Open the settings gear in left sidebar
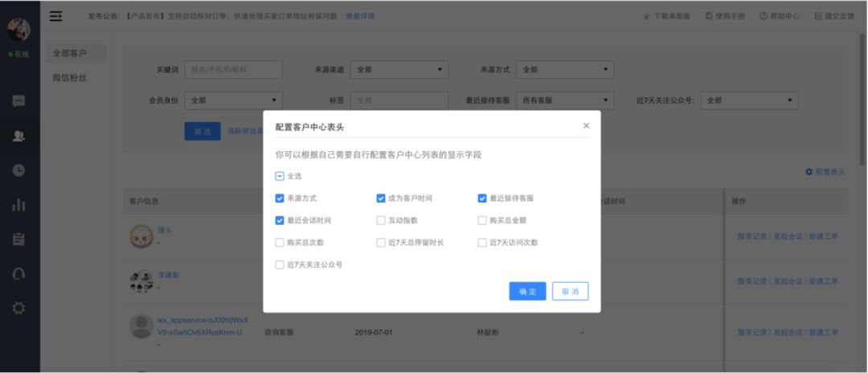 pos(18,308)
